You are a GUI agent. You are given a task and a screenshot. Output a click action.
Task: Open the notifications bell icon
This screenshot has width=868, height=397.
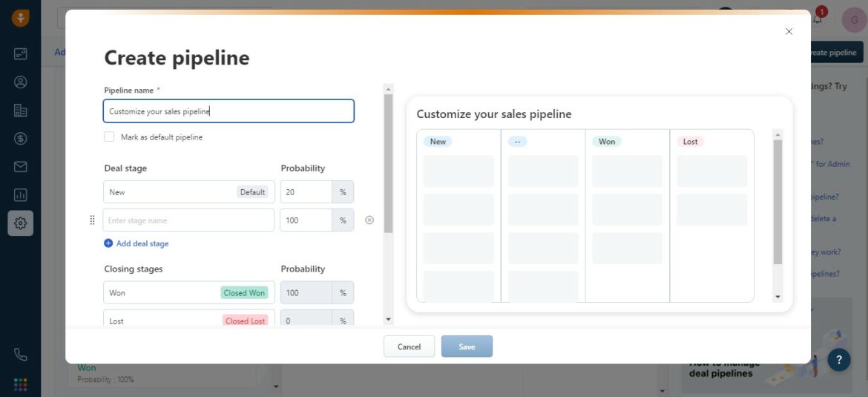(818, 19)
